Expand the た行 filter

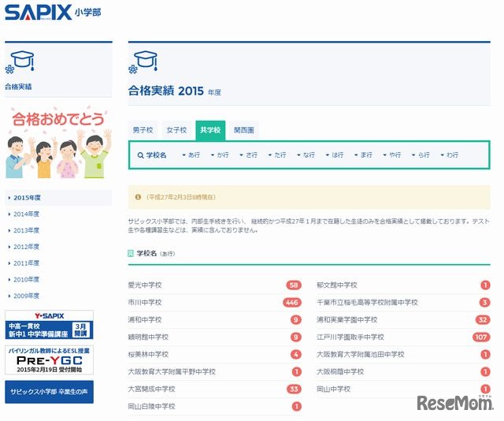(x=277, y=155)
